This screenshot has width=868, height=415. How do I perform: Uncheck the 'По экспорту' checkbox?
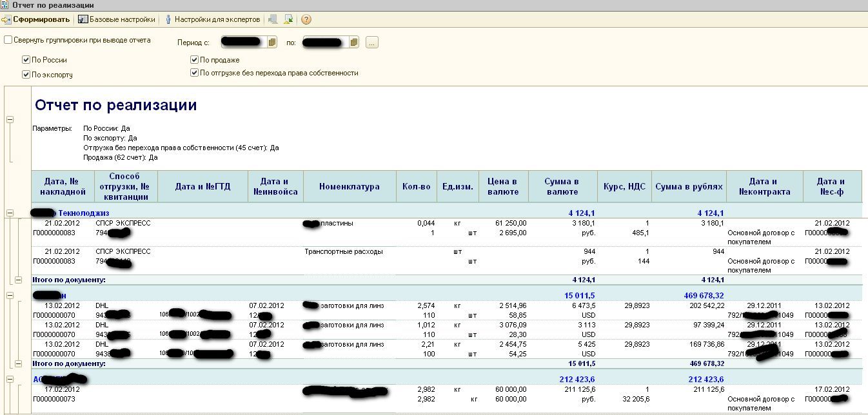click(x=26, y=75)
